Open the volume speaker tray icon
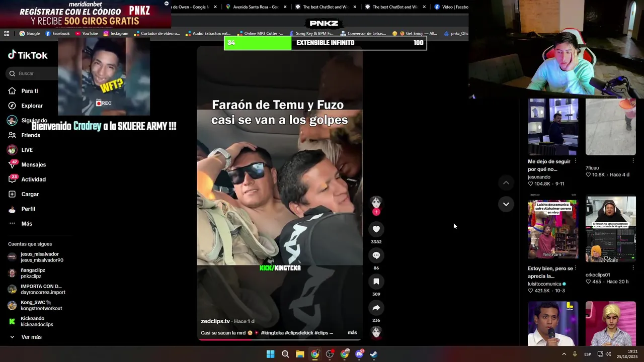 click(x=608, y=354)
